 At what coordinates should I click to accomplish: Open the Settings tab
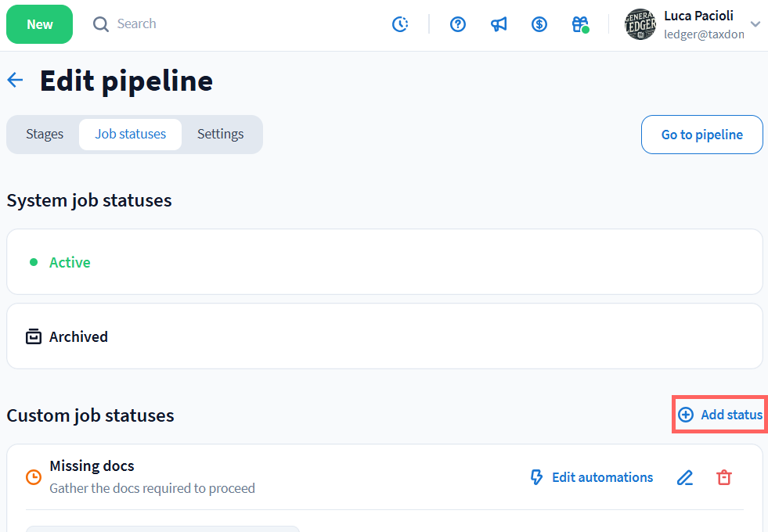[220, 135]
